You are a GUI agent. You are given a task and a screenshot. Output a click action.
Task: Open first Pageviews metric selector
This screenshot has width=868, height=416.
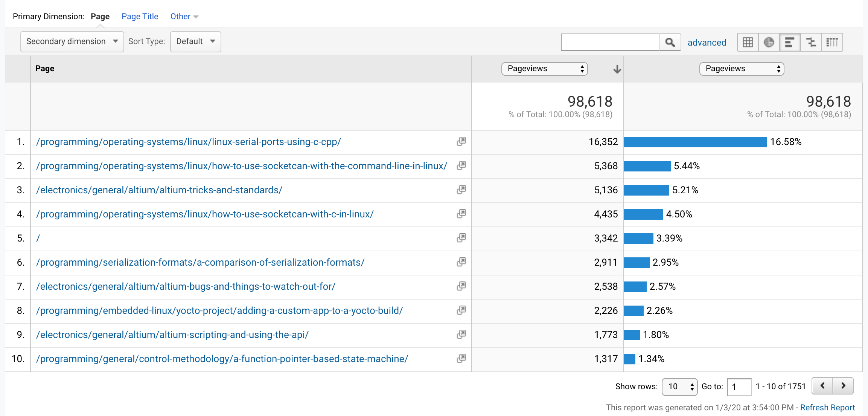(x=544, y=69)
